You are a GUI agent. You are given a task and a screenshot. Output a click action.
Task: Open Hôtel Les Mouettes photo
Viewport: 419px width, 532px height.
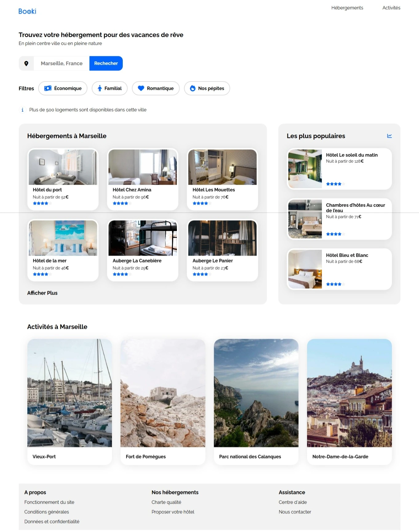222,167
